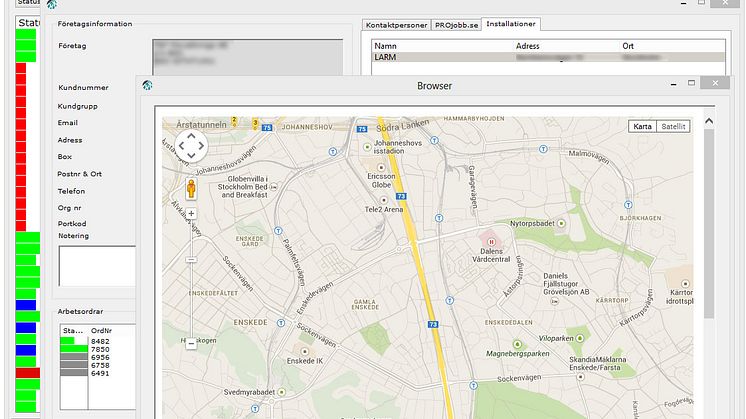Maximize the Browser window

(x=691, y=83)
